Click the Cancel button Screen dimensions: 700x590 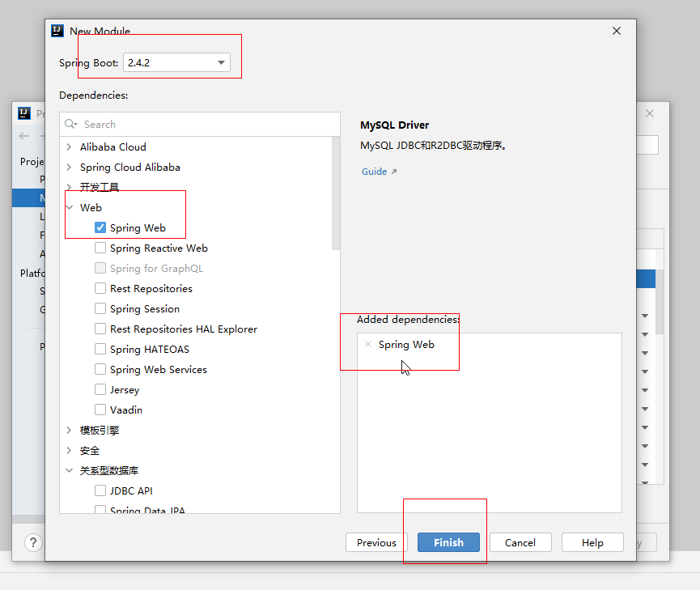click(x=520, y=542)
